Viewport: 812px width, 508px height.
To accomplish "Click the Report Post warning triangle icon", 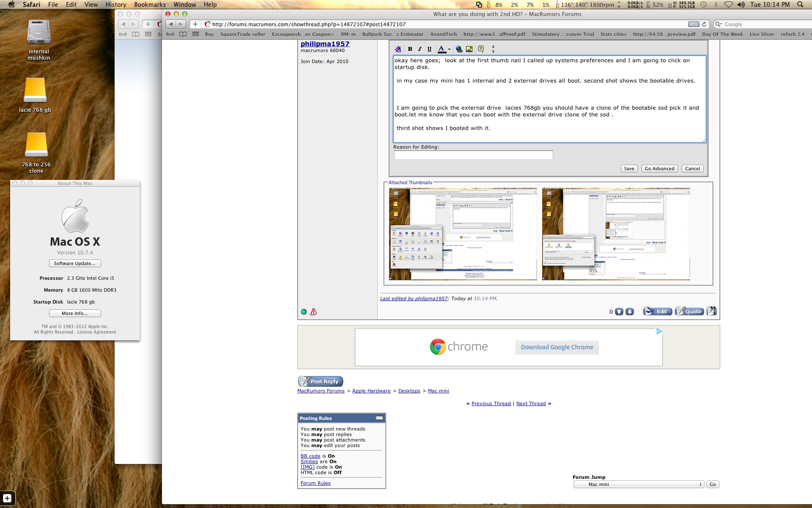I will click(x=313, y=312).
